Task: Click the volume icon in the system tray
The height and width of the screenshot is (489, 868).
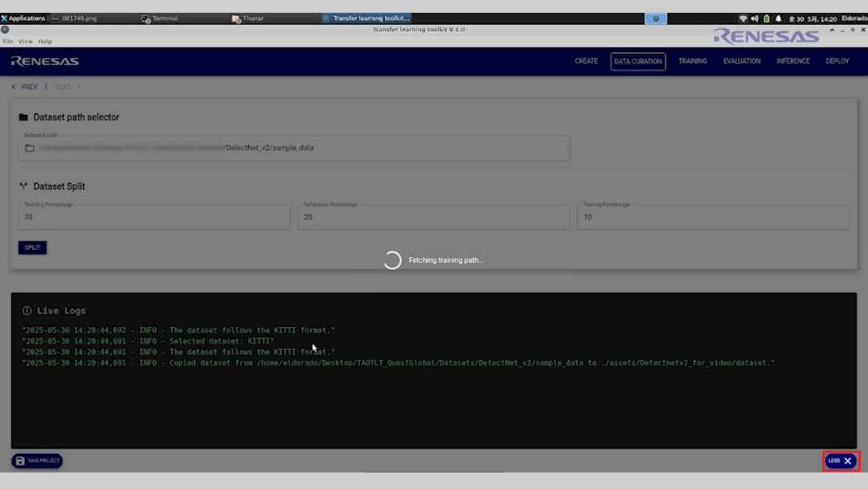Action: point(755,18)
